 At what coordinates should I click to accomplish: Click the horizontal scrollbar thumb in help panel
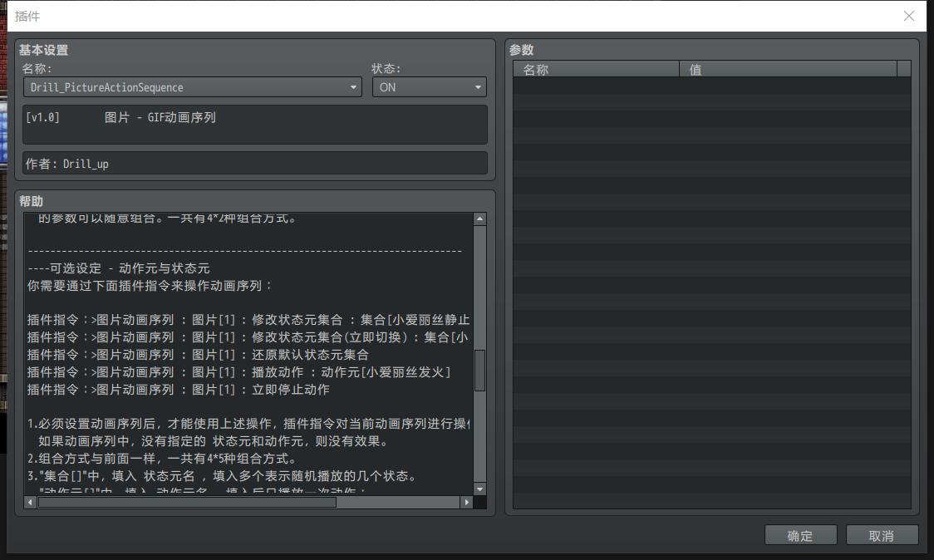(187, 502)
